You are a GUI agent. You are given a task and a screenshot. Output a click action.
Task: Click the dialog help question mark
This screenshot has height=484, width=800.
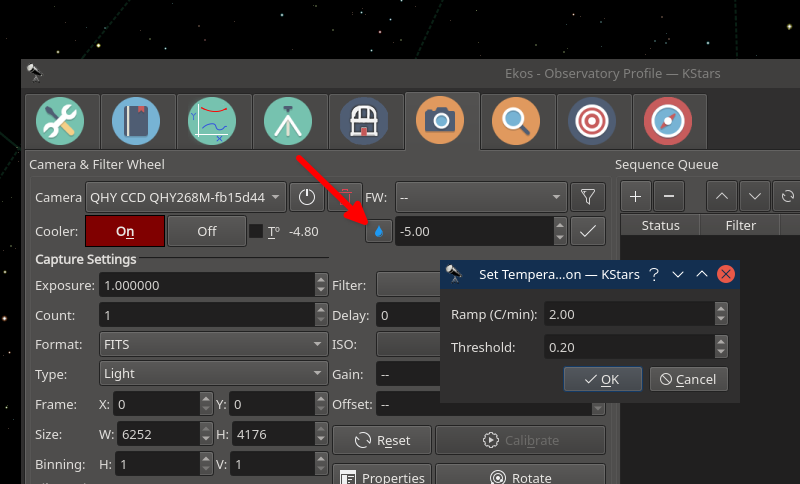654,274
